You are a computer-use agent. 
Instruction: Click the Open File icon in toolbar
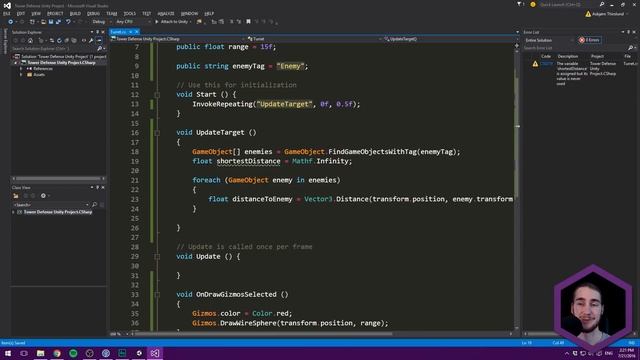(x=43, y=22)
